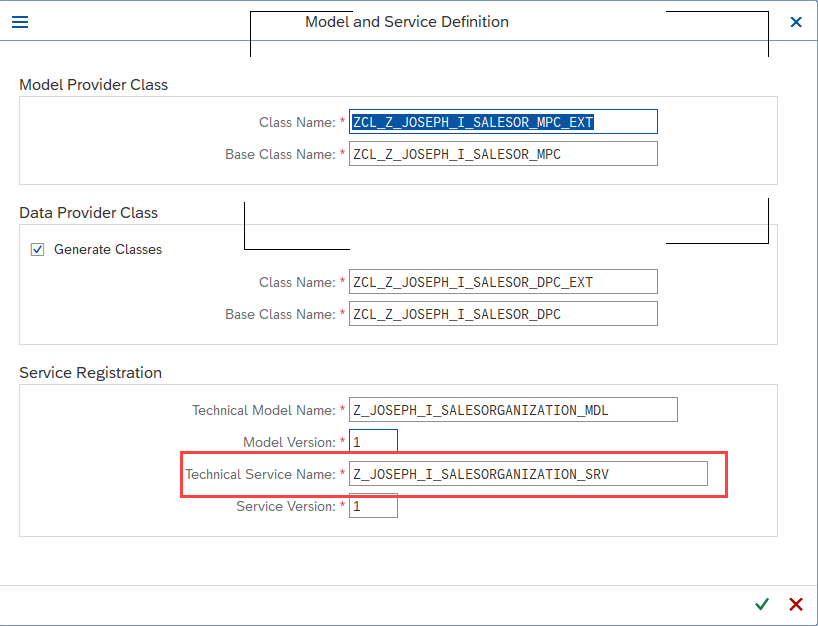Viewport: 818px width, 626px height.
Task: Focus the Technical Service Name input
Action: (528, 474)
